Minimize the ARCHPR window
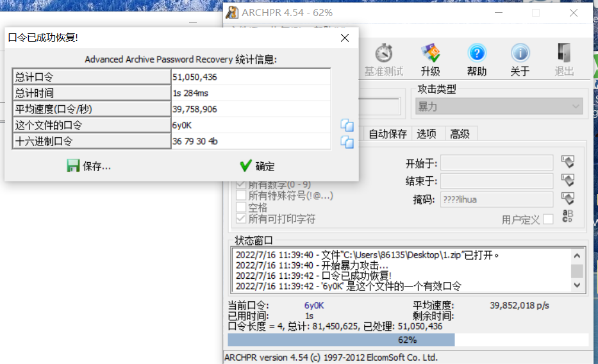This screenshot has height=364, width=598. (499, 13)
